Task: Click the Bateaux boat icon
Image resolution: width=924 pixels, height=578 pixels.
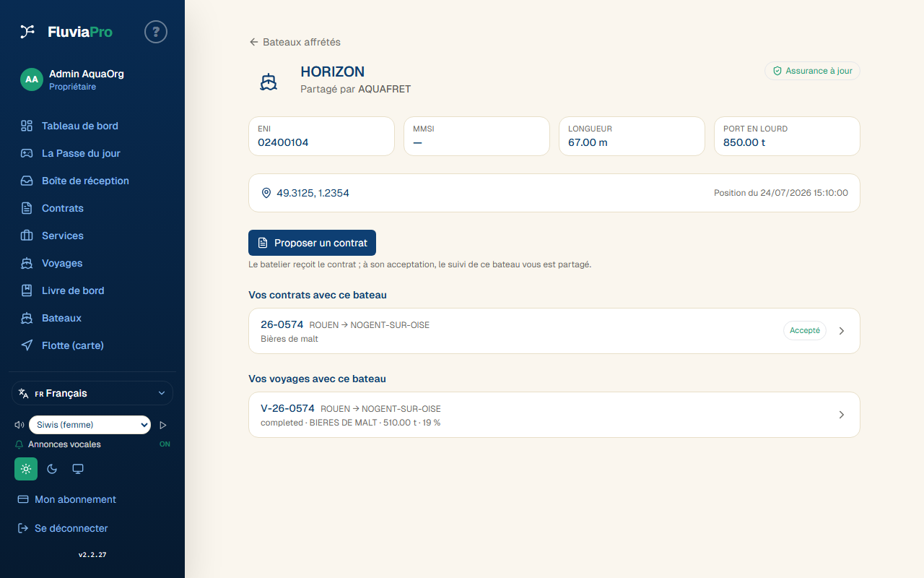Action: [x=27, y=318]
